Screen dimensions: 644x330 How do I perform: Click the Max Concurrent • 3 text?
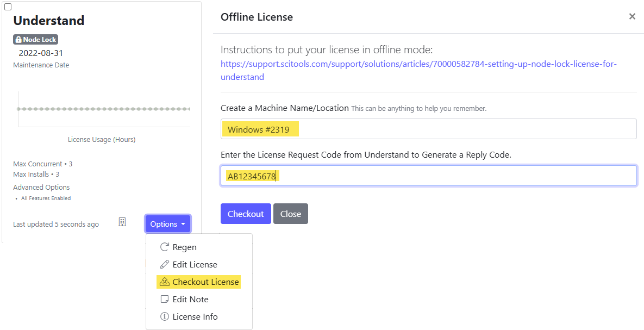pos(43,164)
